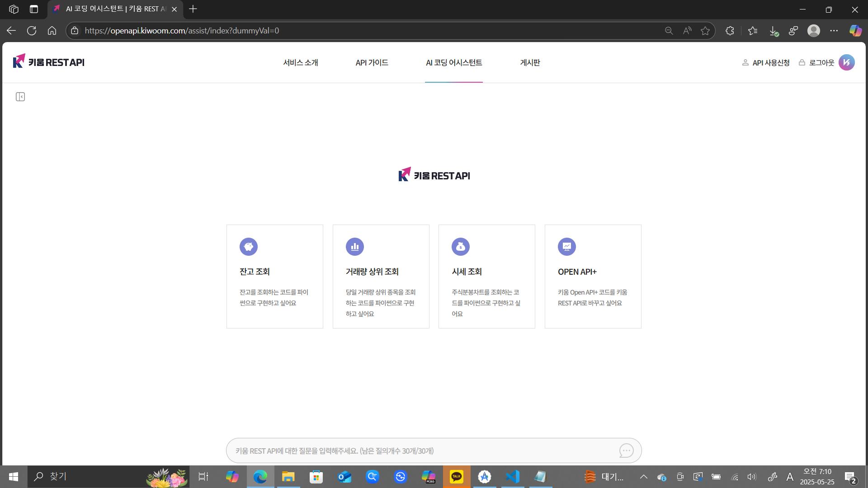
Task: Go back with browser back arrow
Action: coord(11,31)
